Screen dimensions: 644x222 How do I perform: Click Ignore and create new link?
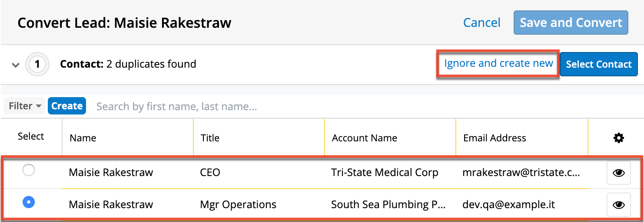coord(498,64)
